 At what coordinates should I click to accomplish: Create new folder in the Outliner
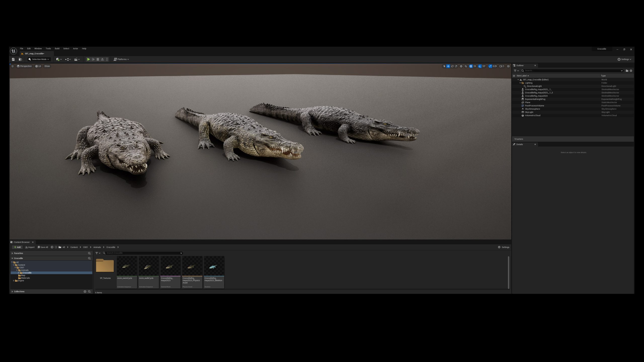tap(627, 71)
